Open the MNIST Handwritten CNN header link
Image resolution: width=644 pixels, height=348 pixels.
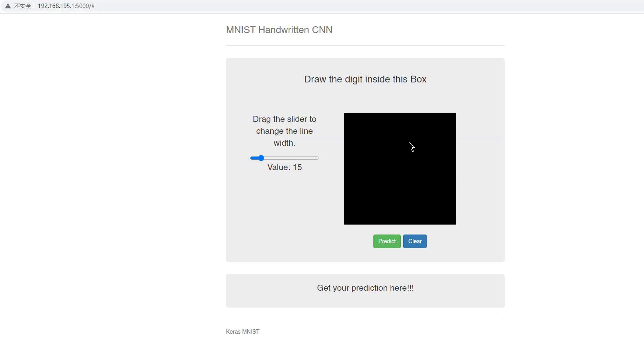point(279,30)
